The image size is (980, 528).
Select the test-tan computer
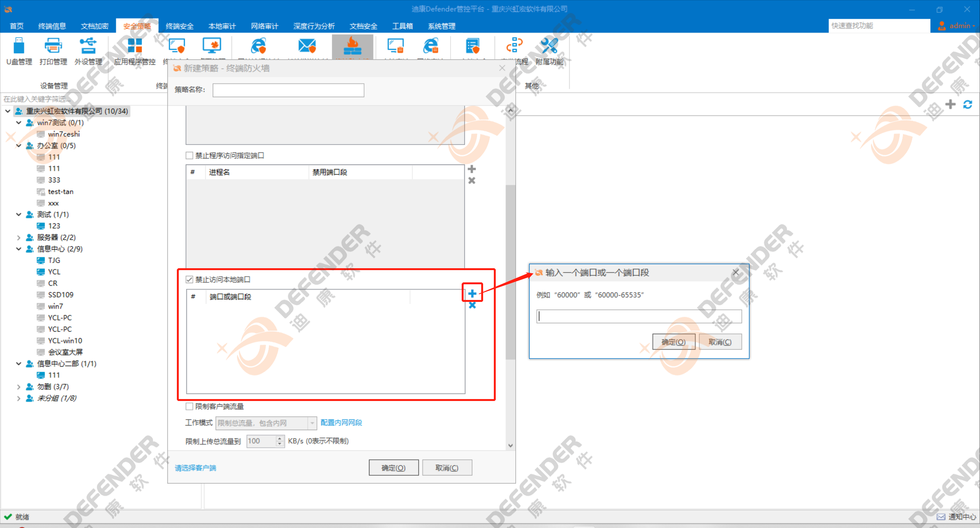point(60,191)
